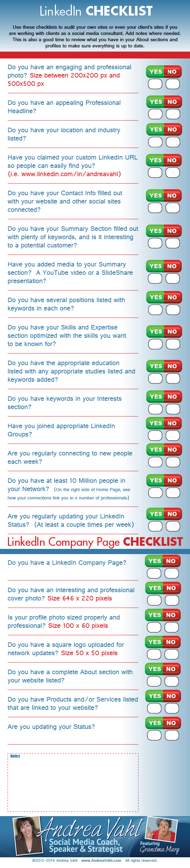Mark YES box for having LinkedIn Company Page
Image resolution: width=190 pixels, height=868 pixels.
tap(154, 573)
